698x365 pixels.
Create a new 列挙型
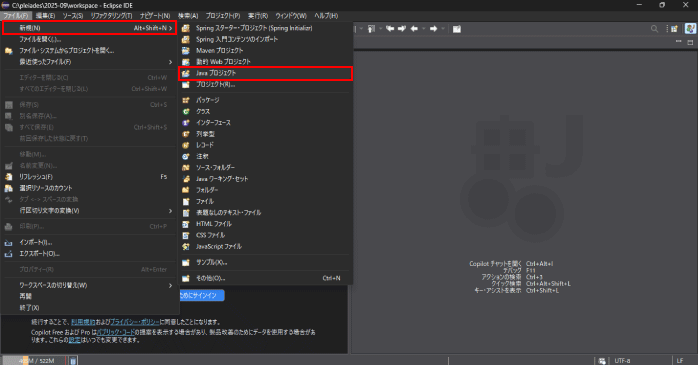[265, 134]
